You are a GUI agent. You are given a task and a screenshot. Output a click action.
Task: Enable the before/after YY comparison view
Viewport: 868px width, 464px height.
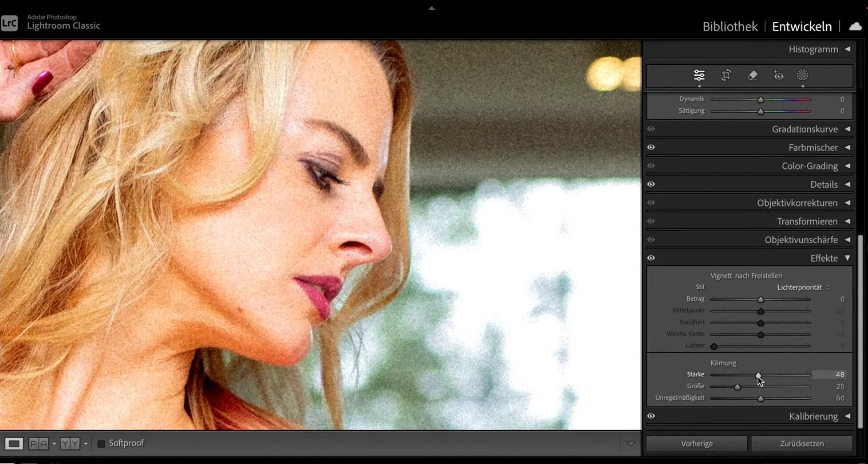[70, 444]
